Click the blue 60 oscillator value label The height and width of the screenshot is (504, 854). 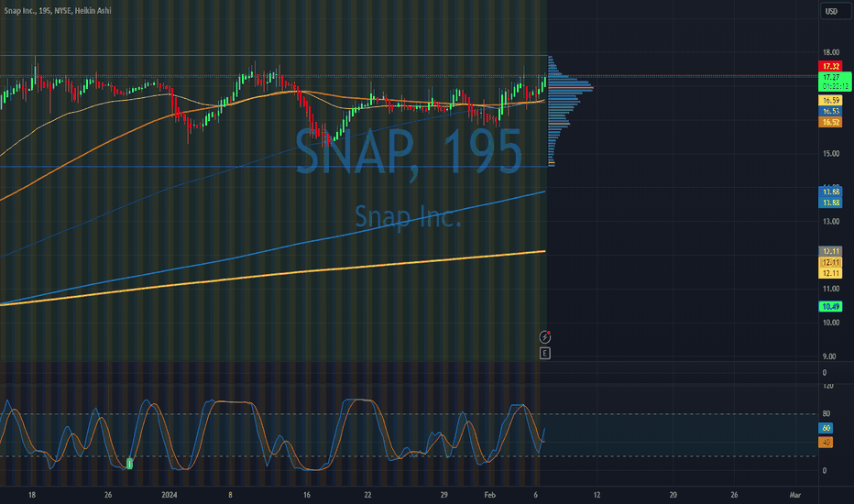click(826, 428)
